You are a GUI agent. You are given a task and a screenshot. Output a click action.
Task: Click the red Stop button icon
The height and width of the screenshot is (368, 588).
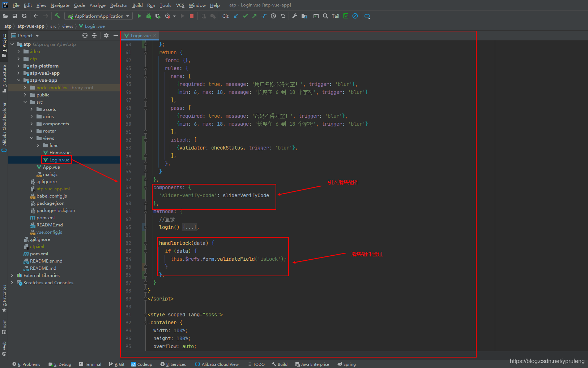tap(192, 16)
